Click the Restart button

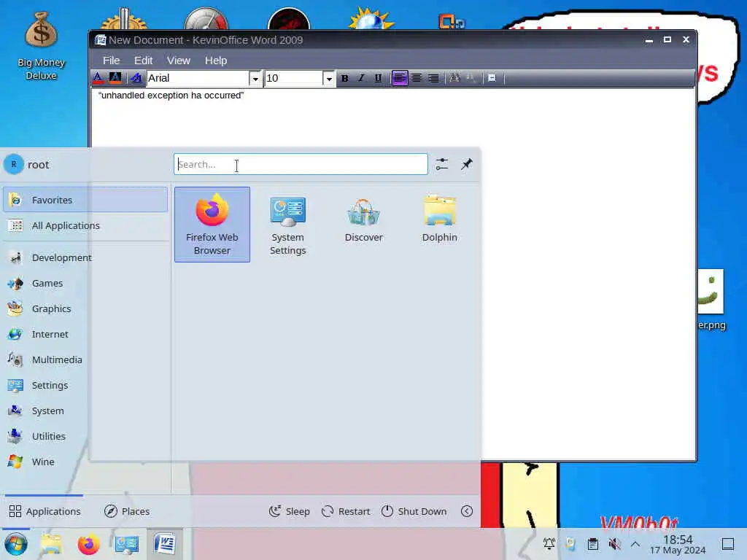pos(346,511)
